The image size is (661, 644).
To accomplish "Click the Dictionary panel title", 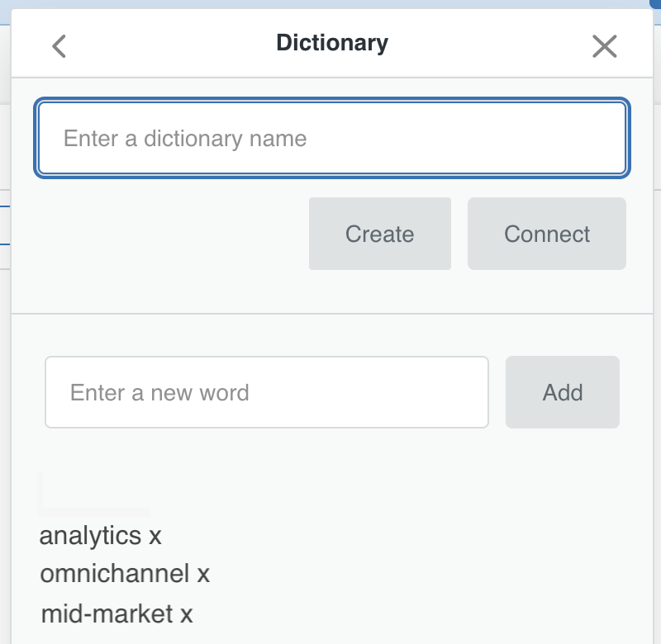I will coord(331,43).
